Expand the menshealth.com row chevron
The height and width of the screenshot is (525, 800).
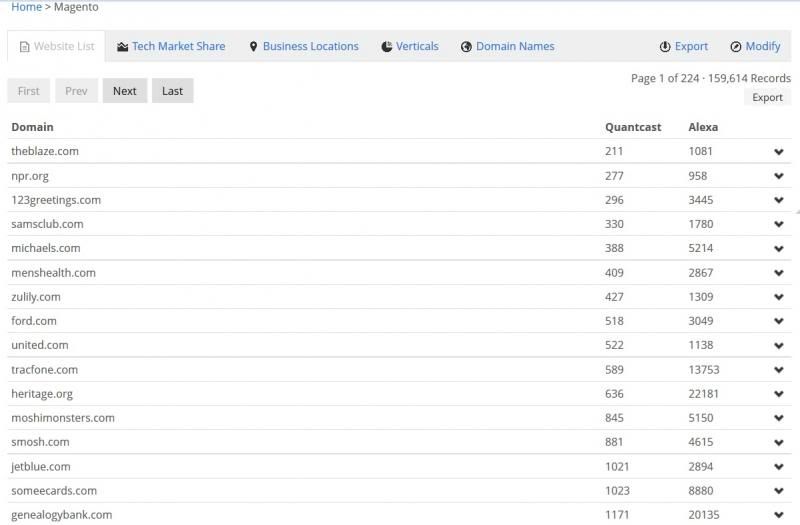[779, 273]
